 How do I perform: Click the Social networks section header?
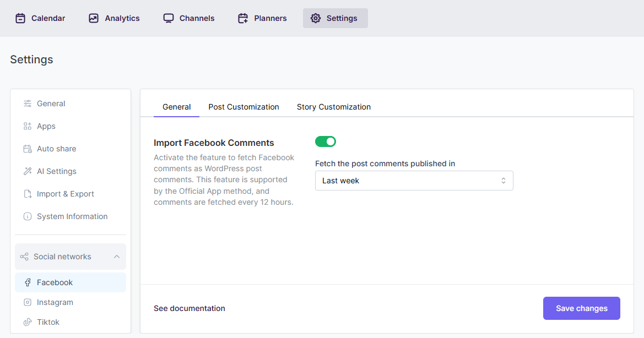coord(70,257)
